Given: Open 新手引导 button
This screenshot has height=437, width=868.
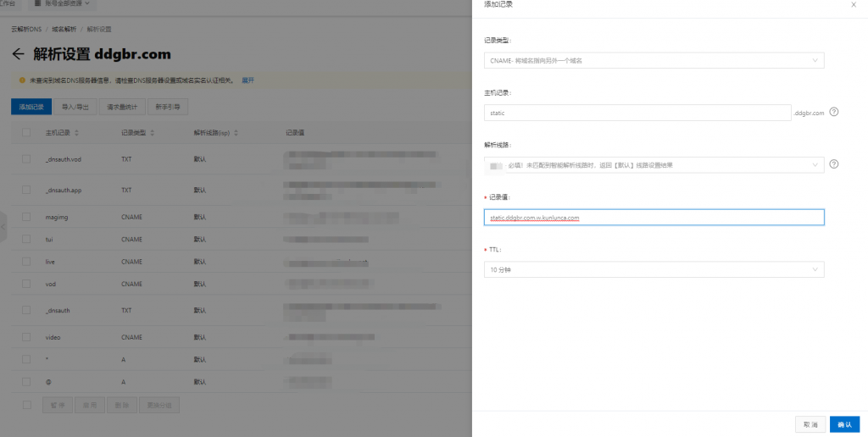Looking at the screenshot, I should click(x=168, y=107).
